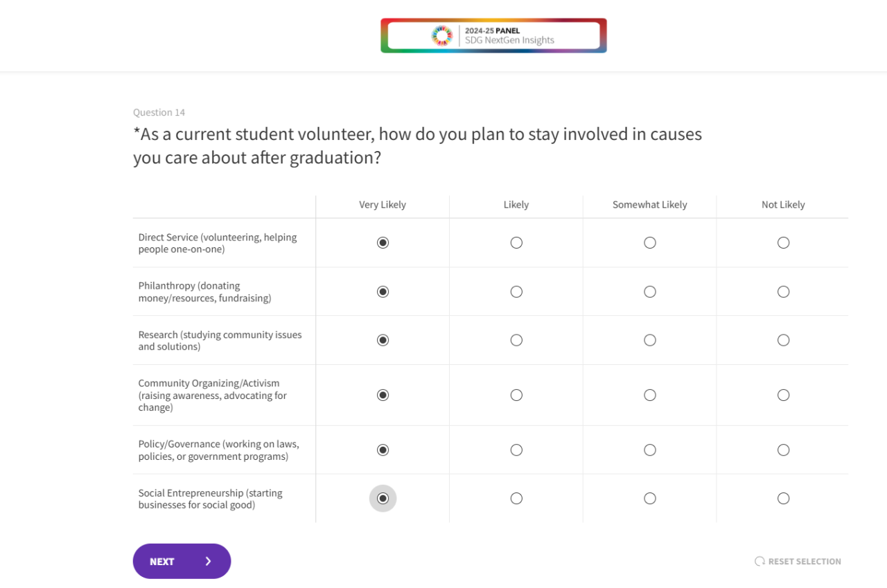Click the Very Likely column header
This screenshot has width=887, height=588.
coord(383,205)
